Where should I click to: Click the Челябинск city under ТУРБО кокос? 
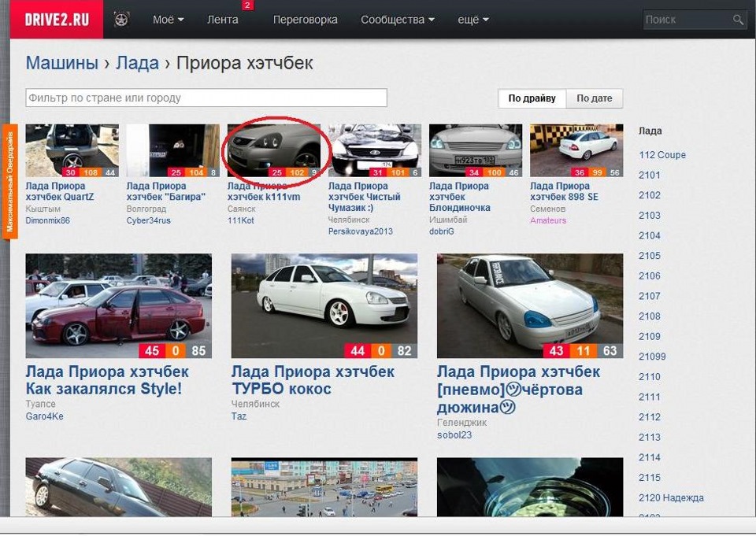coord(255,404)
